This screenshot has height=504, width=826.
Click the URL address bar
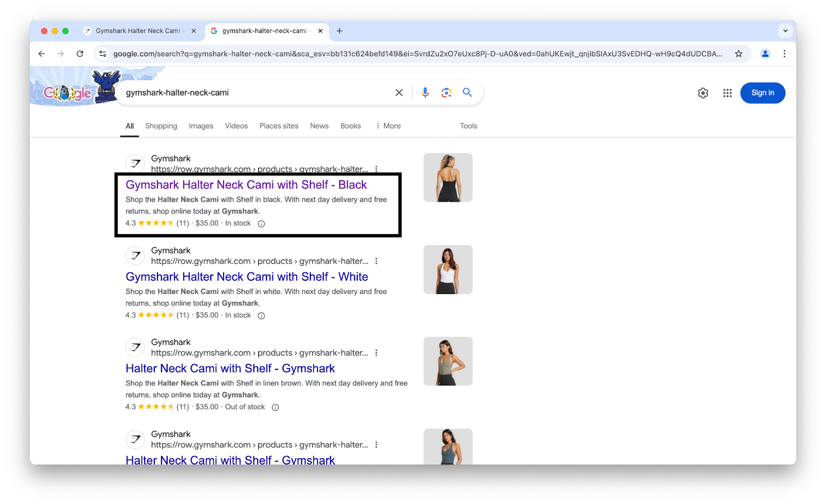[417, 54]
